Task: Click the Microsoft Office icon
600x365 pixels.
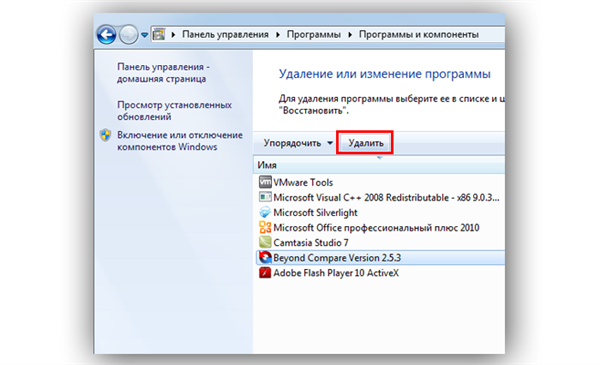Action: click(x=265, y=227)
